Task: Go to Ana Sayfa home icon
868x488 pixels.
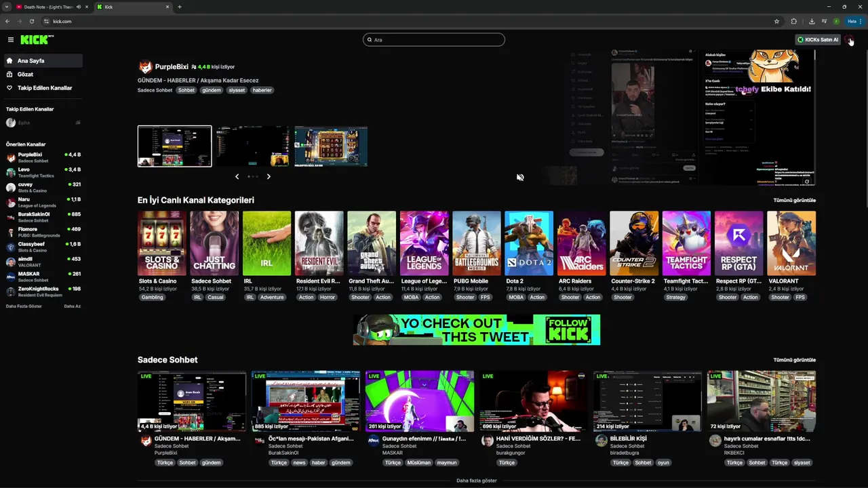Action: pyautogui.click(x=10, y=61)
